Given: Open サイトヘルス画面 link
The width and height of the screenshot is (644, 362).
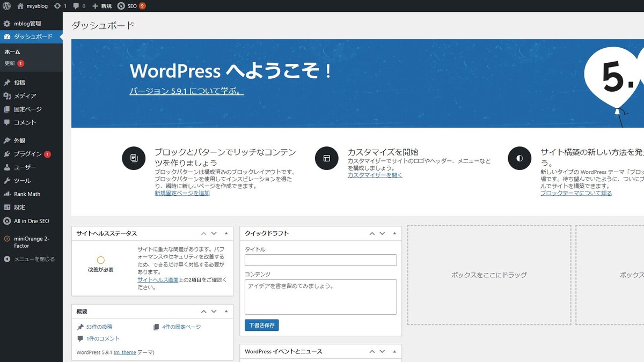Looking at the screenshot, I should [158, 280].
